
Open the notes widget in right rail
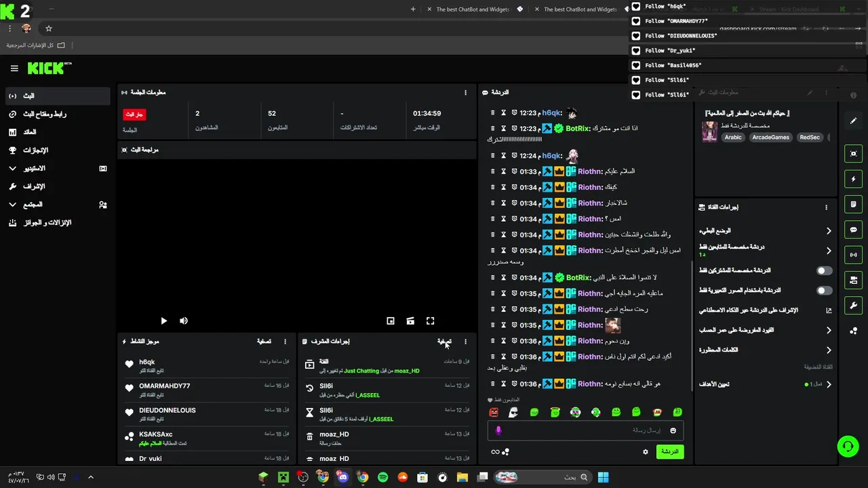853,204
